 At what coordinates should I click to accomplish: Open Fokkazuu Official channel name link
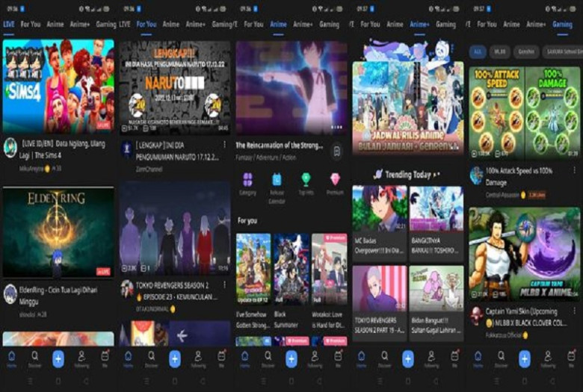(x=504, y=335)
